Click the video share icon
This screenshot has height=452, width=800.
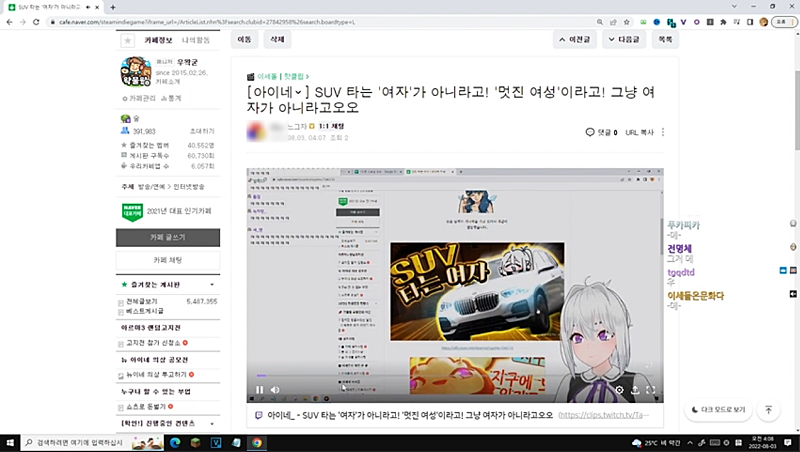coord(634,390)
